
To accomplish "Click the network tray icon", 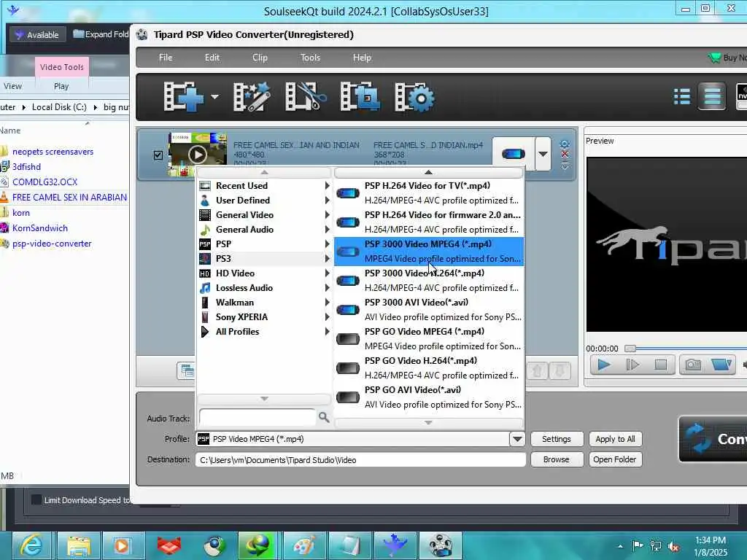I will 656,546.
